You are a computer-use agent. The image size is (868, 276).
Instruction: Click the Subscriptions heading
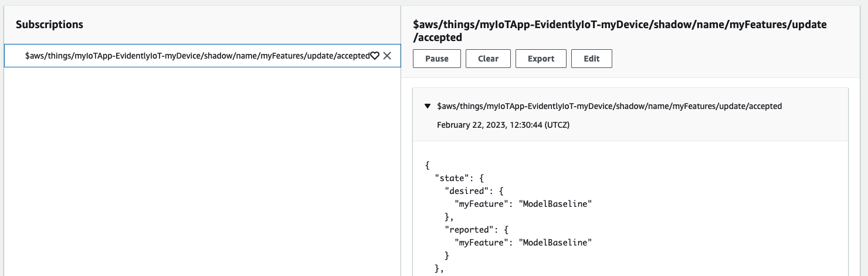pyautogui.click(x=49, y=25)
